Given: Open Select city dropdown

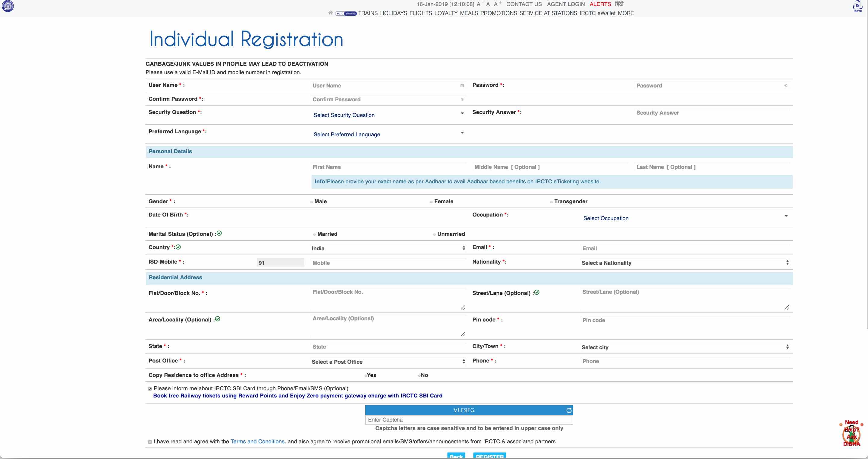Looking at the screenshot, I should click(x=685, y=347).
